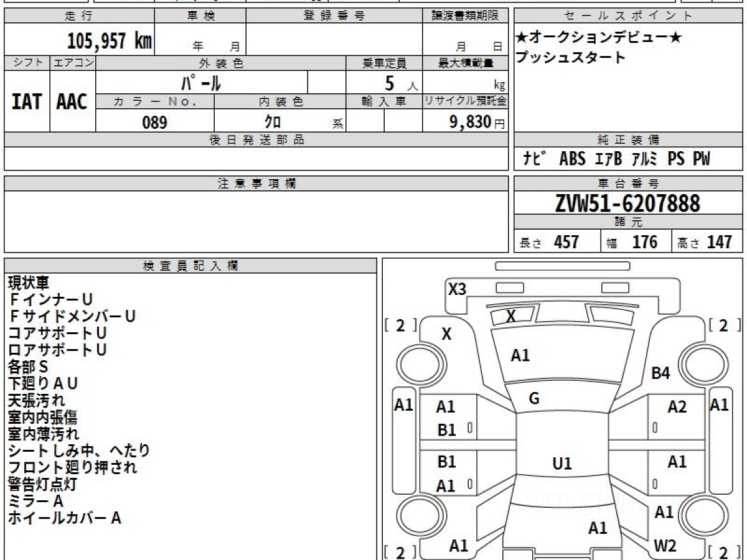This screenshot has width=747, height=560.
Task: Click the G mark on the windshield
Action: pyautogui.click(x=533, y=399)
